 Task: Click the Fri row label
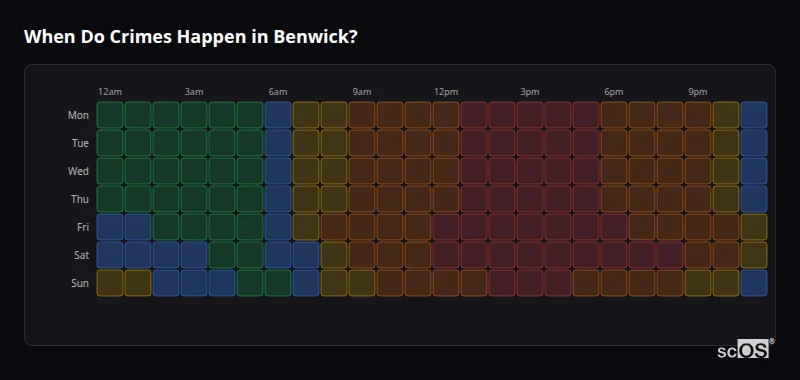83,227
